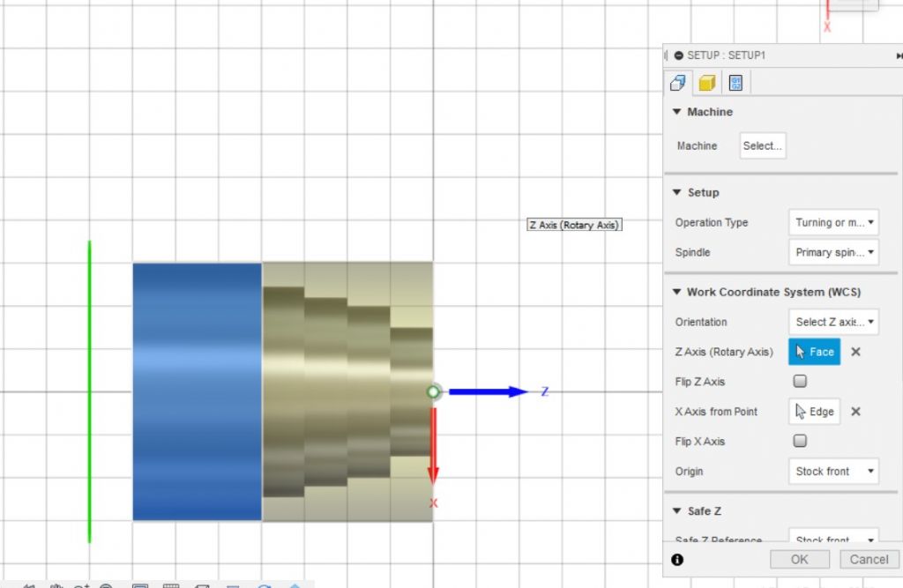Collapse the SETUP panel with minus icon
The width and height of the screenshot is (903, 588).
point(678,56)
